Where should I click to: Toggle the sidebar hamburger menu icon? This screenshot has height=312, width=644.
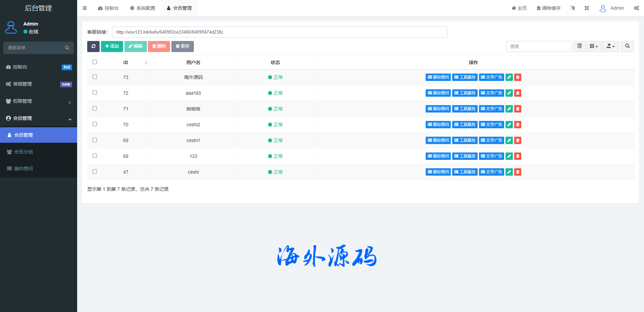pos(85,8)
